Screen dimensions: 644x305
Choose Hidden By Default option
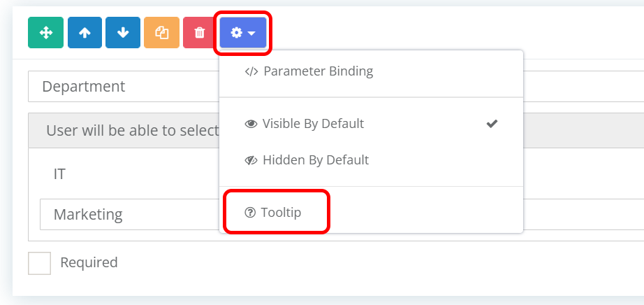[x=371, y=159]
